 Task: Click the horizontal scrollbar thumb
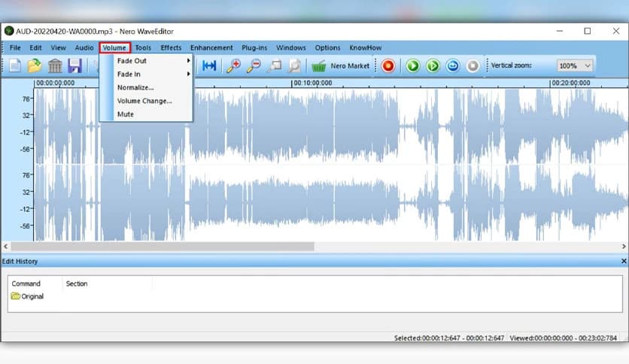pyautogui.click(x=163, y=247)
